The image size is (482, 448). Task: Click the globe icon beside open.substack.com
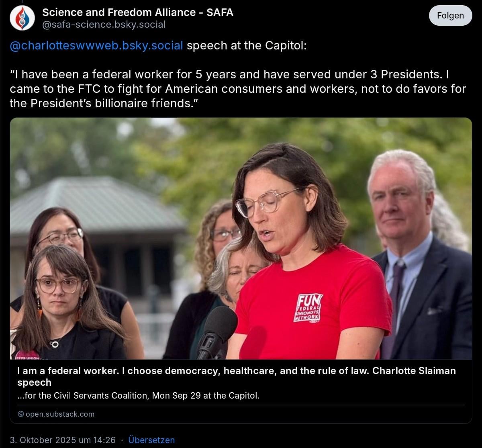21,414
